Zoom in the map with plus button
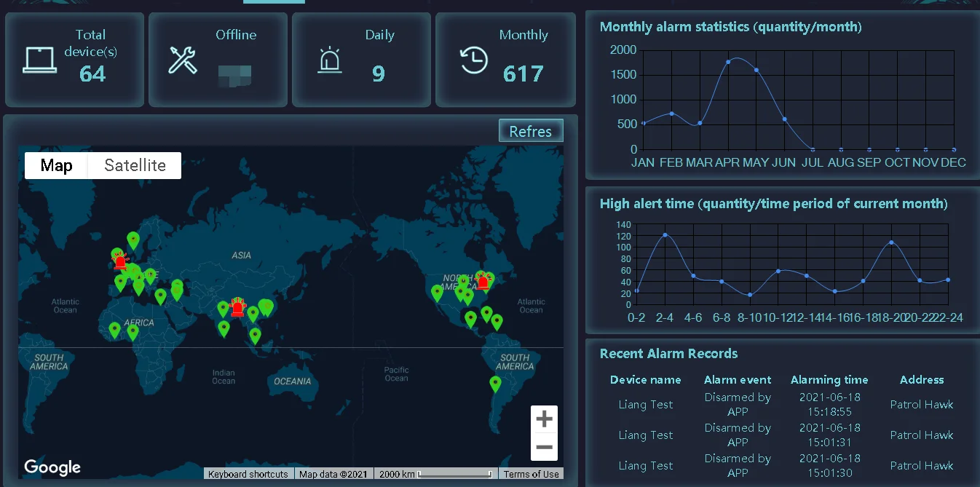Image resolution: width=980 pixels, height=487 pixels. point(544,419)
